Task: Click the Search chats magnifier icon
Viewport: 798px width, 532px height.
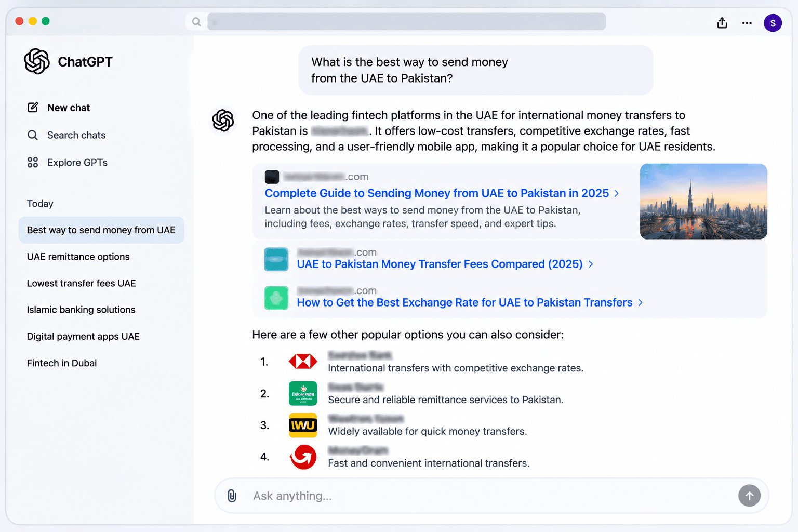Action: coord(33,135)
